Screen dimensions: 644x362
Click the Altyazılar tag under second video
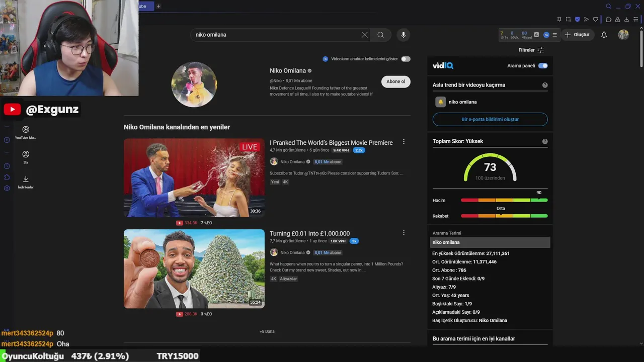pos(288,279)
